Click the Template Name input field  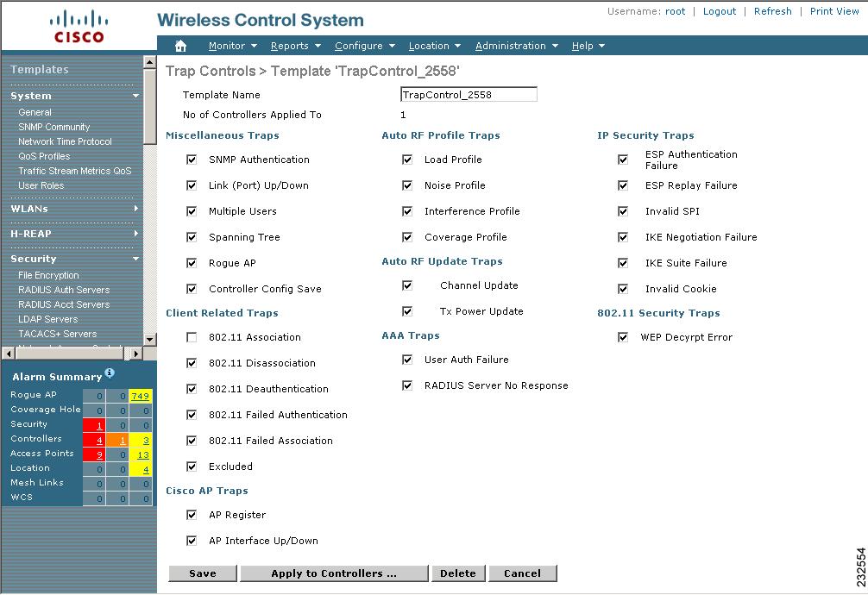[x=469, y=95]
